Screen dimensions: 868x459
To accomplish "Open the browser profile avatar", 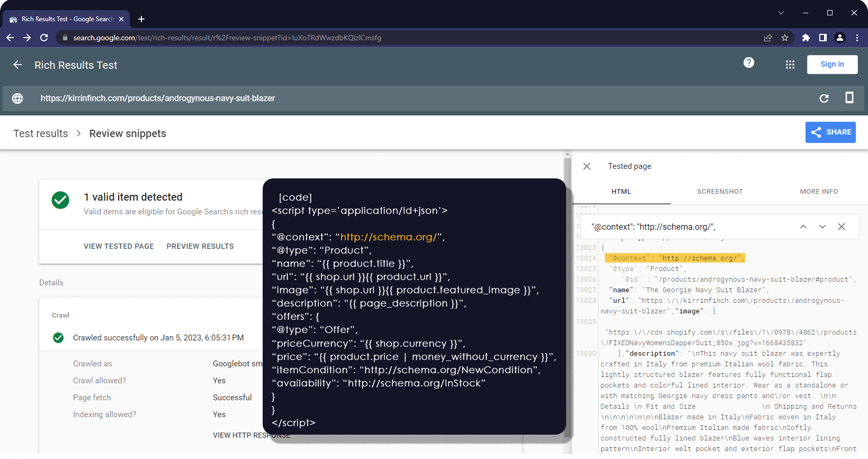I will pos(840,38).
